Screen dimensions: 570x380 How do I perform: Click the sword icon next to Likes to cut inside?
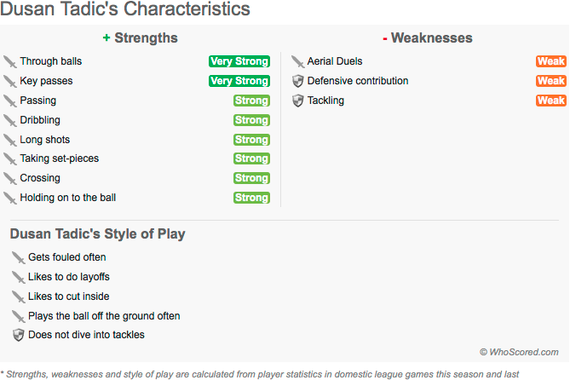pyautogui.click(x=18, y=297)
